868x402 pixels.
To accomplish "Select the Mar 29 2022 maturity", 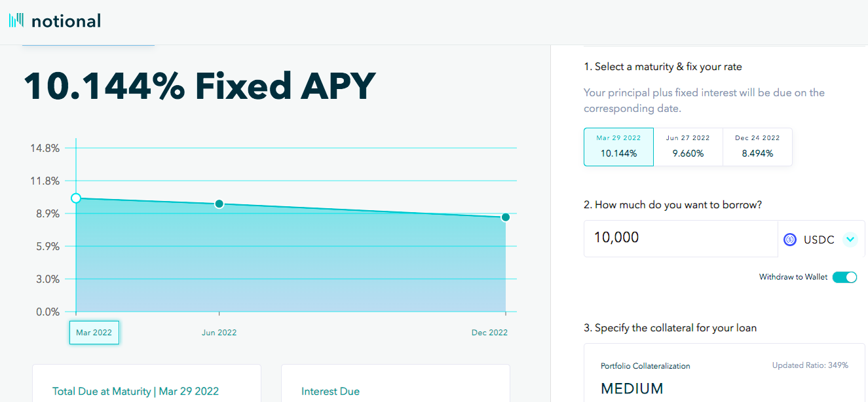I will pos(618,147).
